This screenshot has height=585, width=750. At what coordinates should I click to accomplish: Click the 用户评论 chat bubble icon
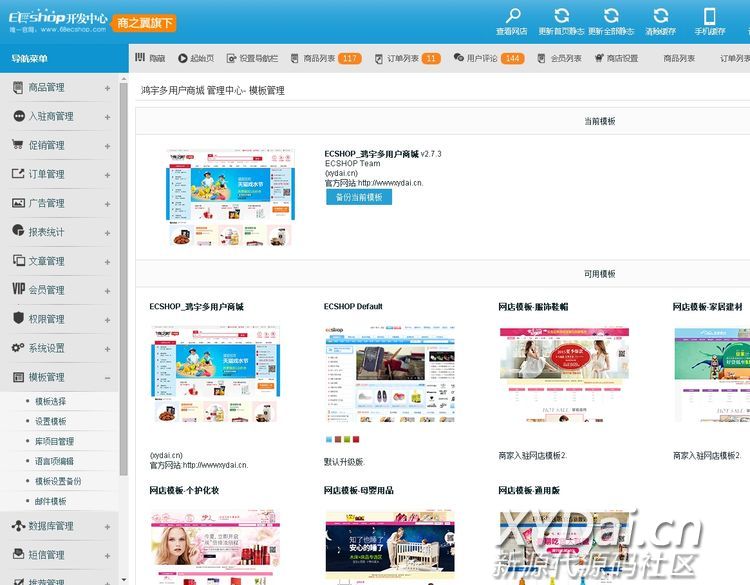coord(459,57)
